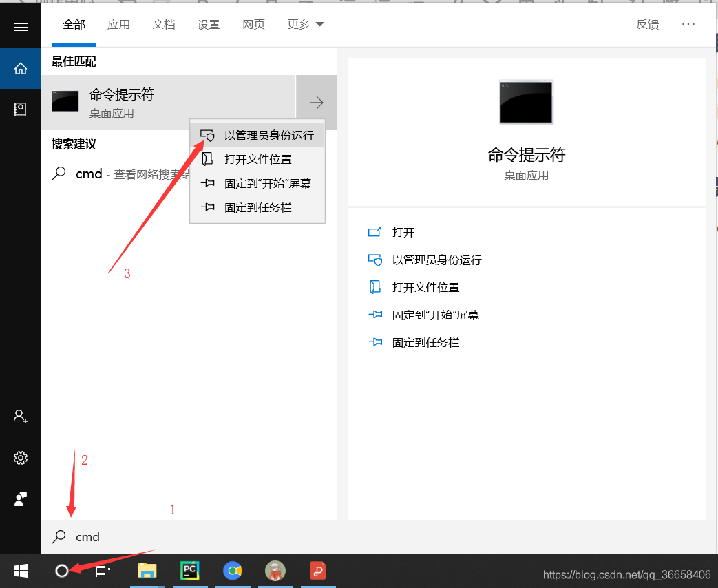Screen dimensions: 718x588
Task: Select 命令提示符 best match result
Action: coord(169,103)
